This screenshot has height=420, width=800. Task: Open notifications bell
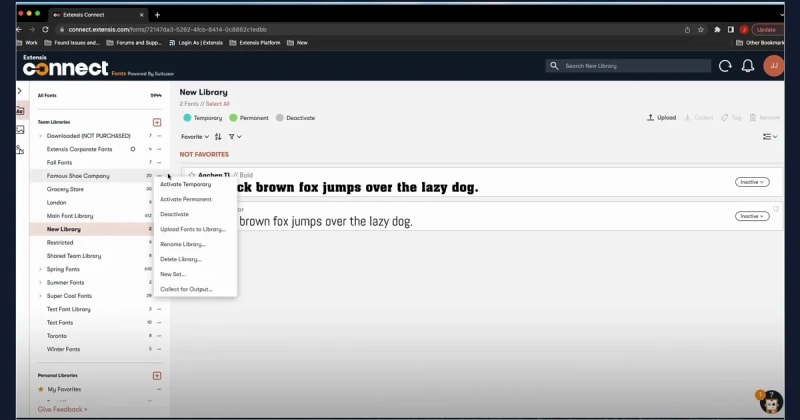(x=747, y=66)
